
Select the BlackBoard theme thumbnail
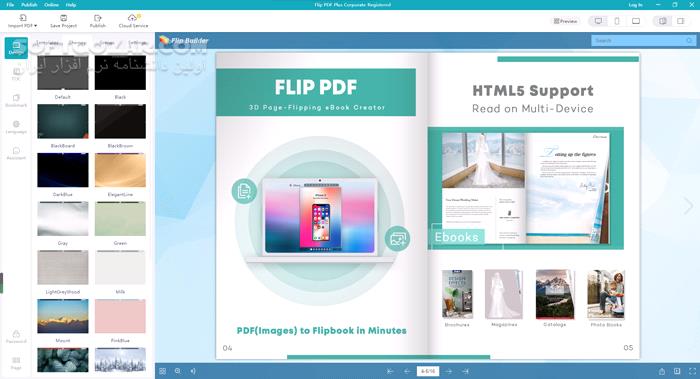pyautogui.click(x=62, y=121)
